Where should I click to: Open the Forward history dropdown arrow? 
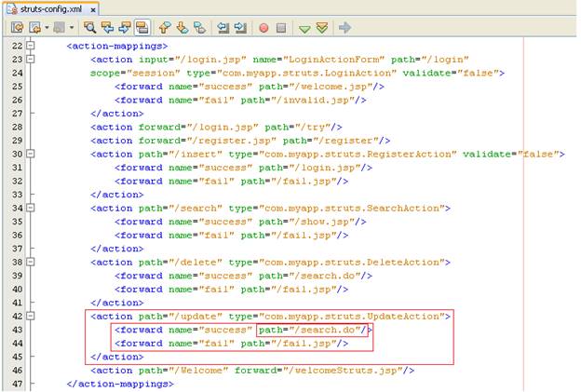(x=72, y=27)
